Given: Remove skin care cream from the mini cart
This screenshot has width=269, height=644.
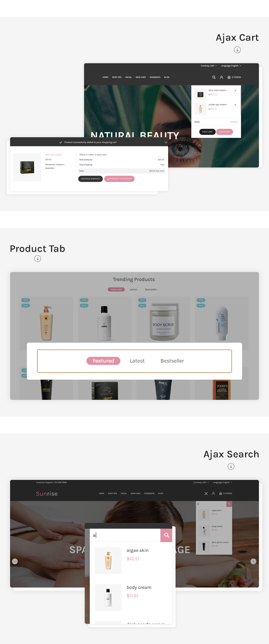Looking at the screenshot, I should 235,90.
